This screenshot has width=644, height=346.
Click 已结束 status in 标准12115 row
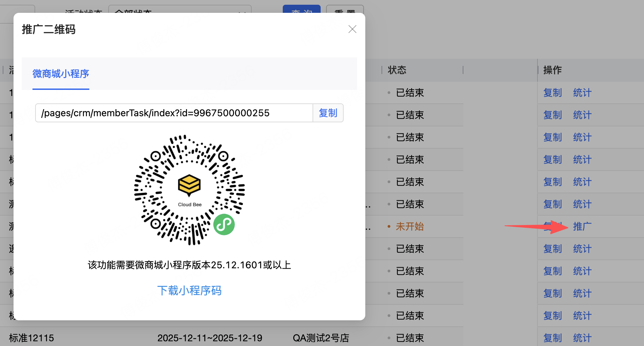(410, 338)
